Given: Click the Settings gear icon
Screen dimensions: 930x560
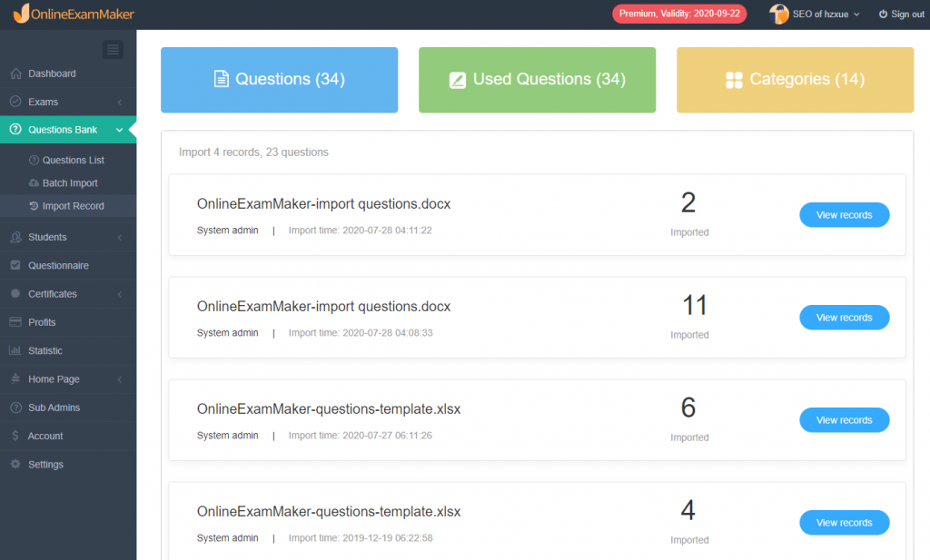Looking at the screenshot, I should [15, 464].
